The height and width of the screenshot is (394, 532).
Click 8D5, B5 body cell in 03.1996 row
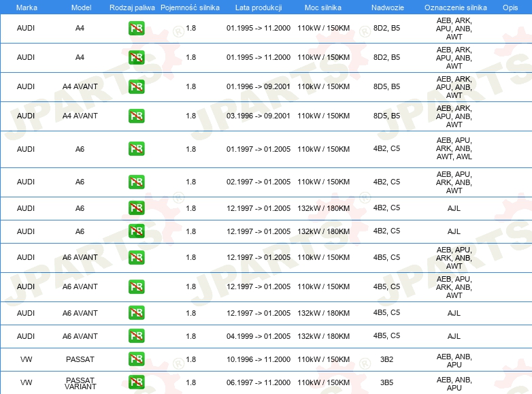tap(386, 116)
